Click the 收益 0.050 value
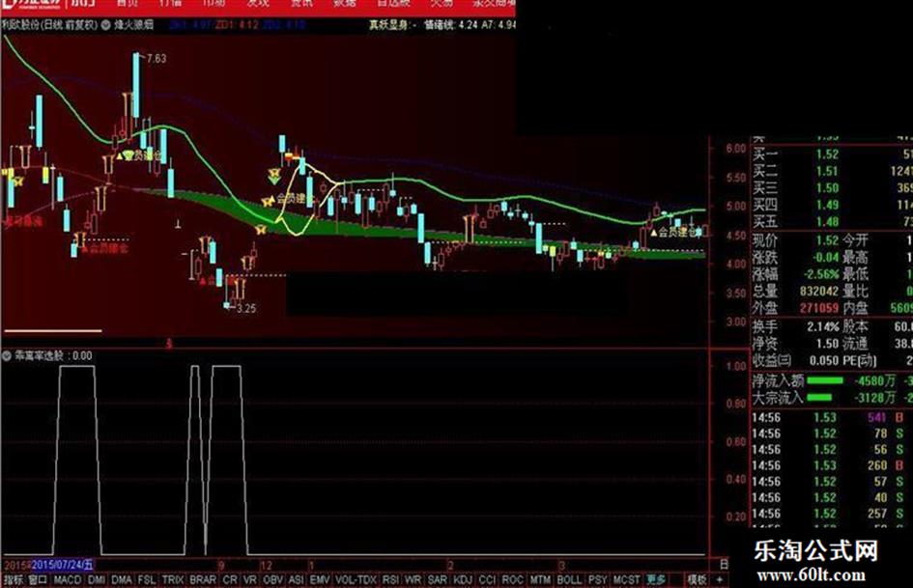The image size is (913, 588). coord(824,360)
